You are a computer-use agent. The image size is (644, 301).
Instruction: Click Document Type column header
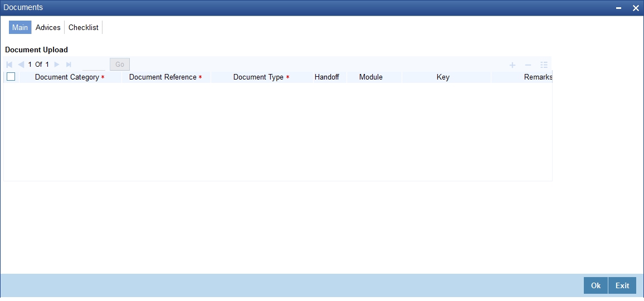[262, 77]
